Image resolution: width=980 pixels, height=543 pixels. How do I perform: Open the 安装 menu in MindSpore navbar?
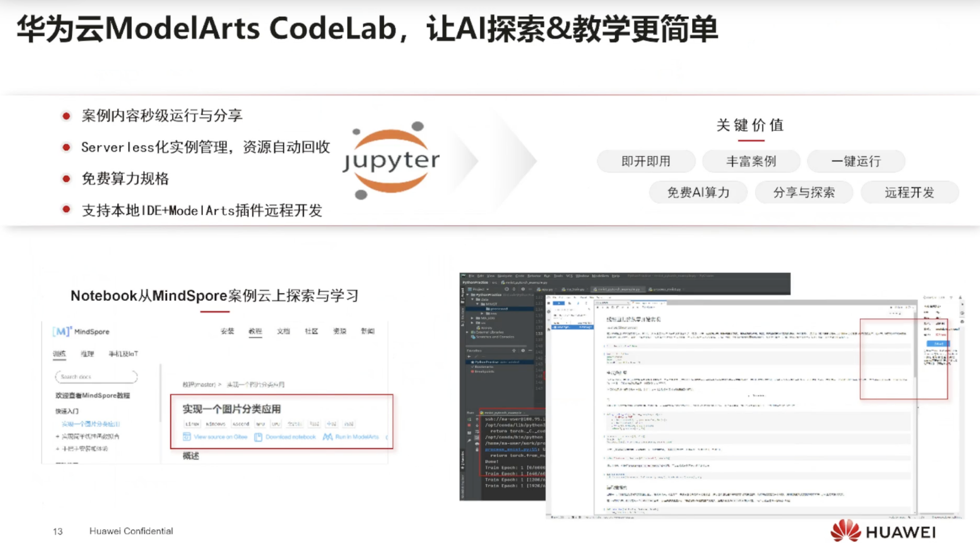227,331
